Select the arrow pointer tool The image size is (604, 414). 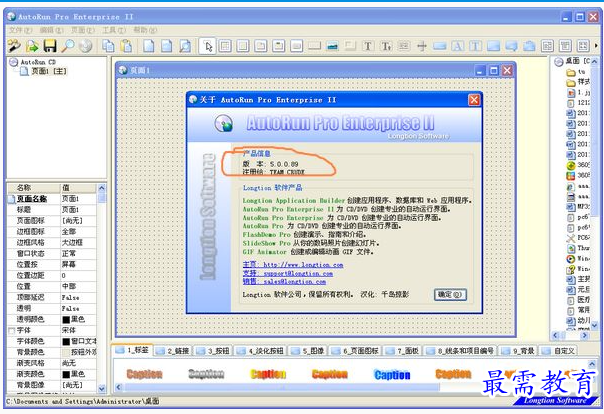coord(208,47)
